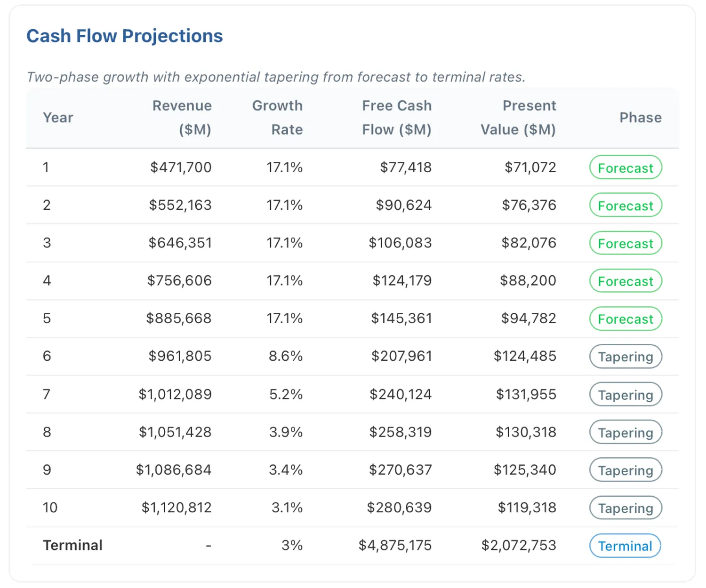Select revenue value $1,051,428

coord(175,432)
